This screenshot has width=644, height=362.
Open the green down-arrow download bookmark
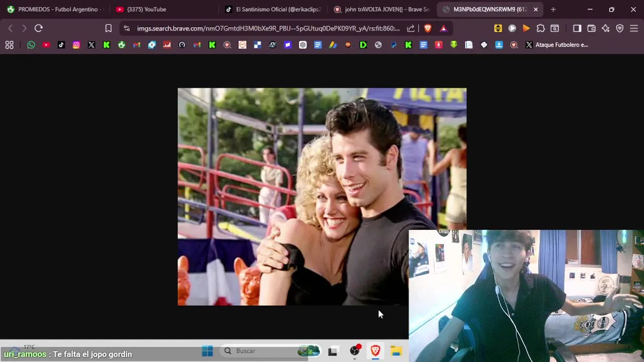pos(454,45)
